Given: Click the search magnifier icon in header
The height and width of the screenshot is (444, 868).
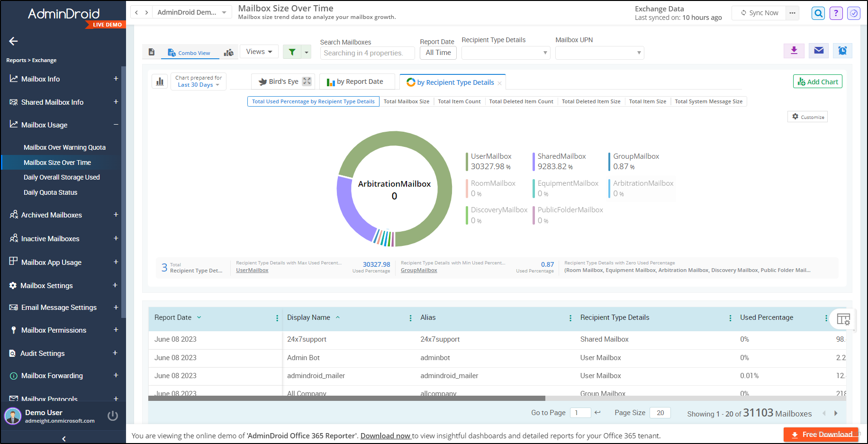Looking at the screenshot, I should pyautogui.click(x=818, y=13).
